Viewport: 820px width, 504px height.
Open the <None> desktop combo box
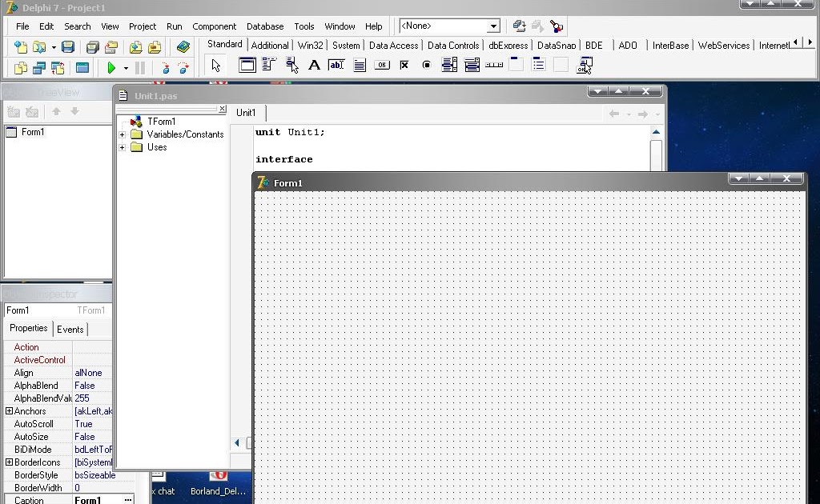[493, 26]
